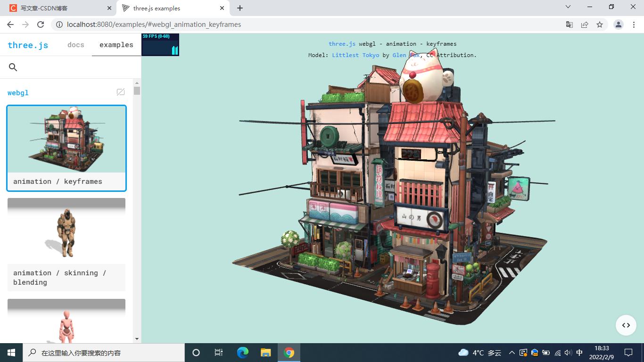Click the View source code button
The width and height of the screenshot is (644, 362).
pos(626,325)
